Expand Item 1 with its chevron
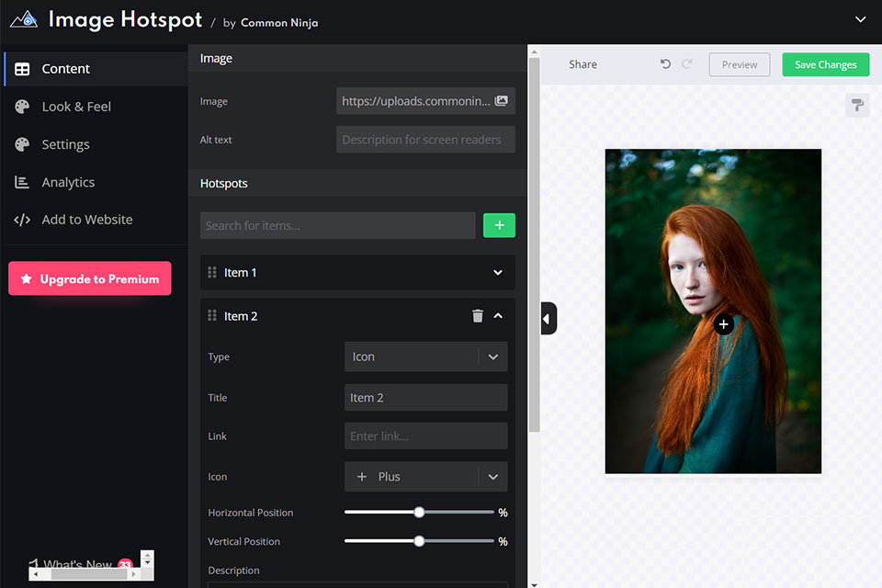 pyautogui.click(x=498, y=272)
